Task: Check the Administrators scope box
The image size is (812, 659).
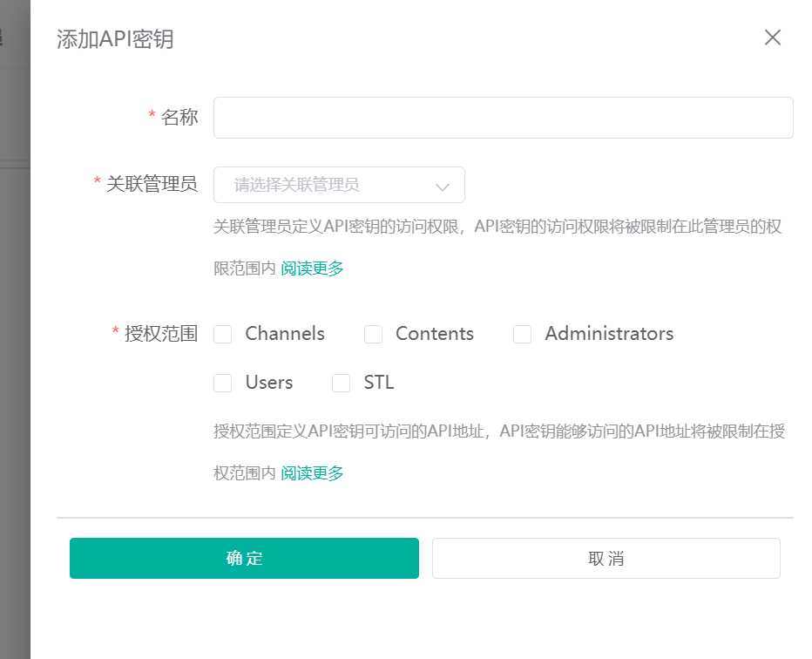Action: tap(522, 334)
